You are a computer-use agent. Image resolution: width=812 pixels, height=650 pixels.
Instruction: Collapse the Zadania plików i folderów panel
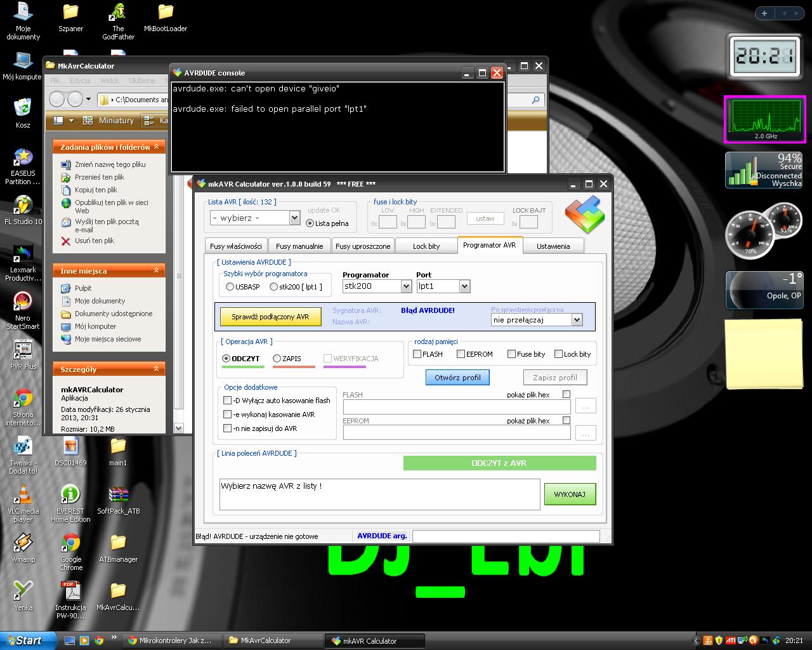(156, 147)
